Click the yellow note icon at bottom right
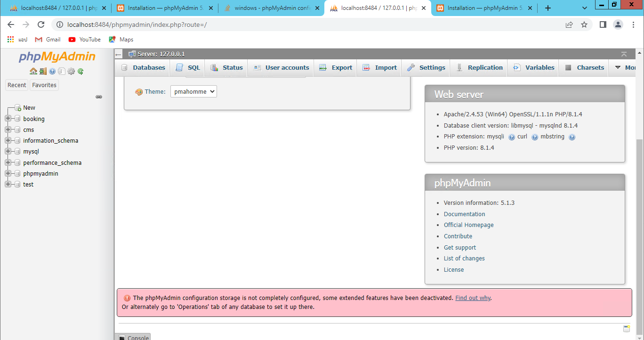Screen dimensions: 644x340 pyautogui.click(x=627, y=328)
